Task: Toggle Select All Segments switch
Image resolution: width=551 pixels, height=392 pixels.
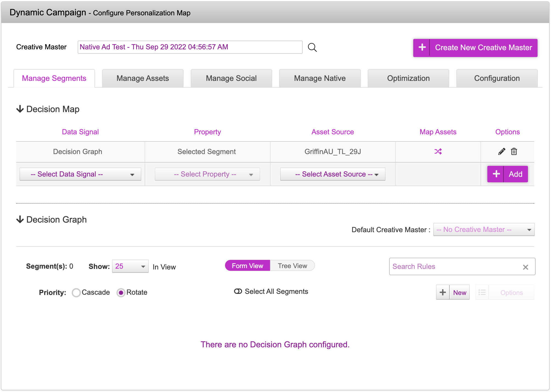Action: pyautogui.click(x=238, y=291)
